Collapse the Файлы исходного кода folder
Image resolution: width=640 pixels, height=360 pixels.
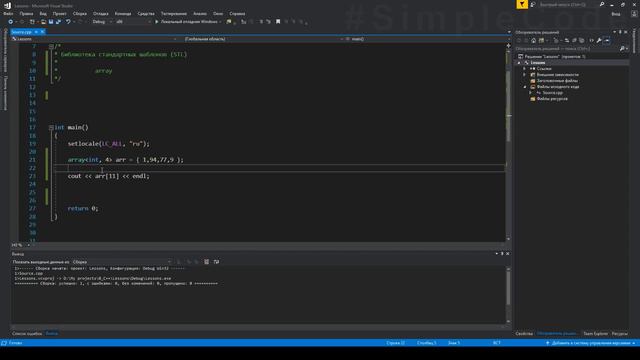[x=525, y=87]
